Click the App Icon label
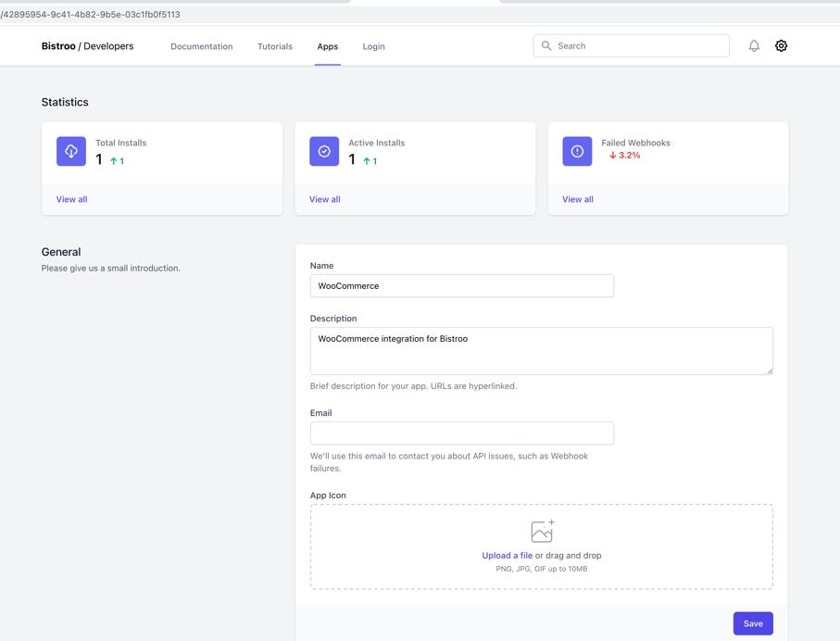 point(328,496)
